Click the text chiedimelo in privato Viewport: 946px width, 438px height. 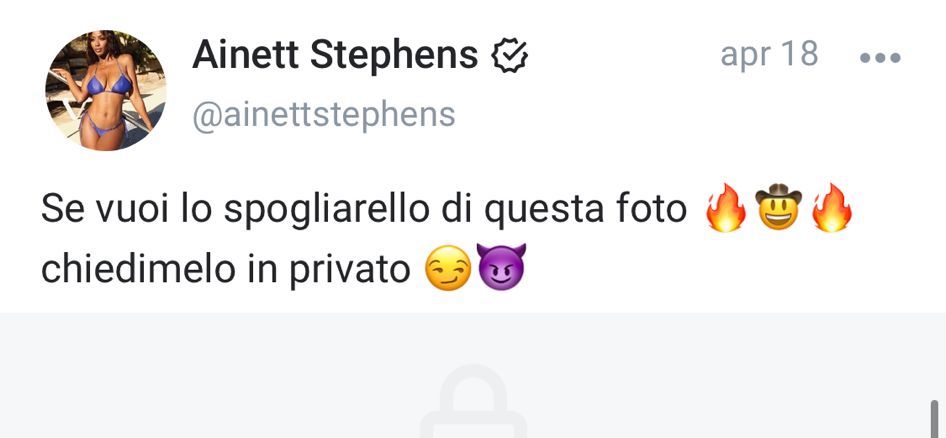(x=226, y=271)
